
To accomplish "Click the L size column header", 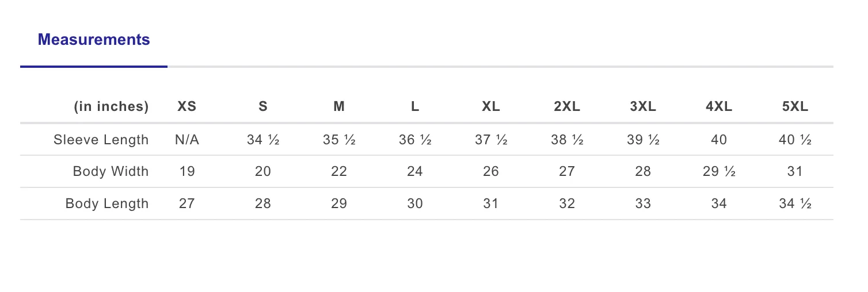I will (x=415, y=106).
